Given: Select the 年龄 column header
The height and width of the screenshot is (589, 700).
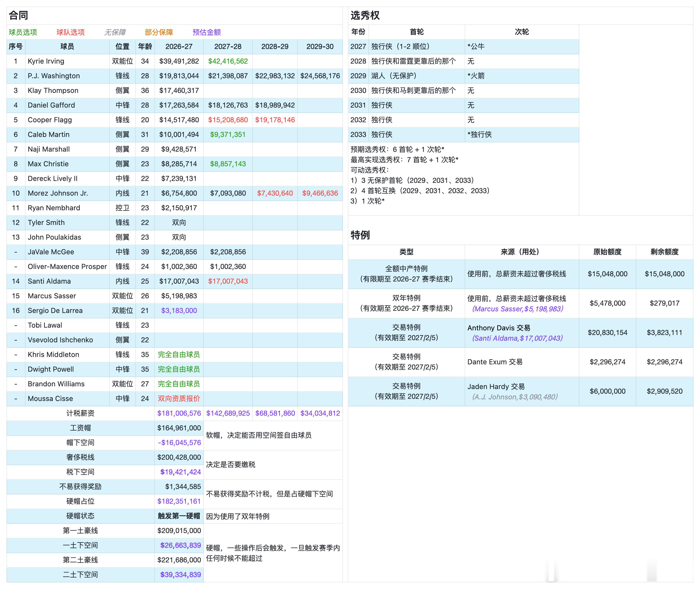Looking at the screenshot, I should tap(145, 47).
